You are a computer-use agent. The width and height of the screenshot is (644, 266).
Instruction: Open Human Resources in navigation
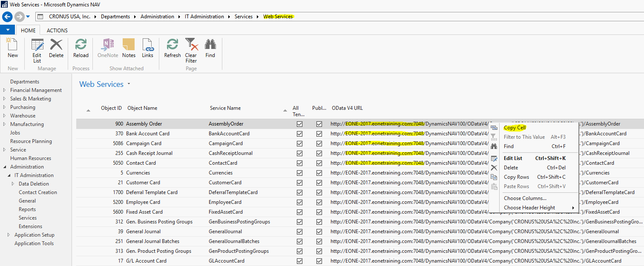tap(31, 158)
